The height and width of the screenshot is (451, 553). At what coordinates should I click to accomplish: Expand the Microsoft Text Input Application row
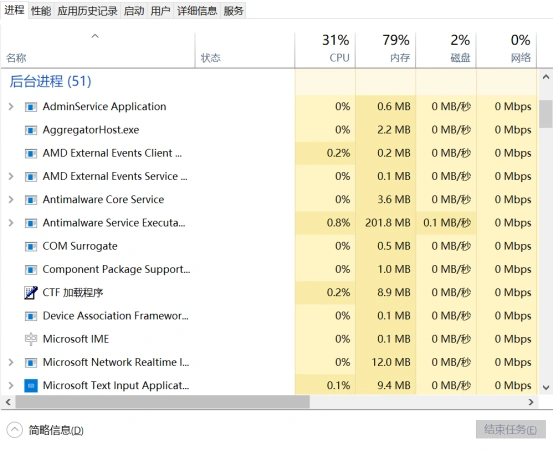[x=11, y=386]
